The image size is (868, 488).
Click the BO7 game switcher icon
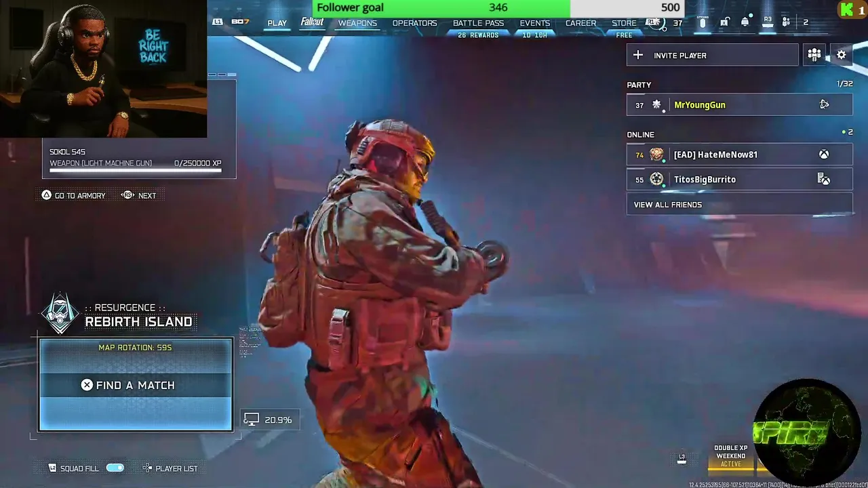coord(240,22)
